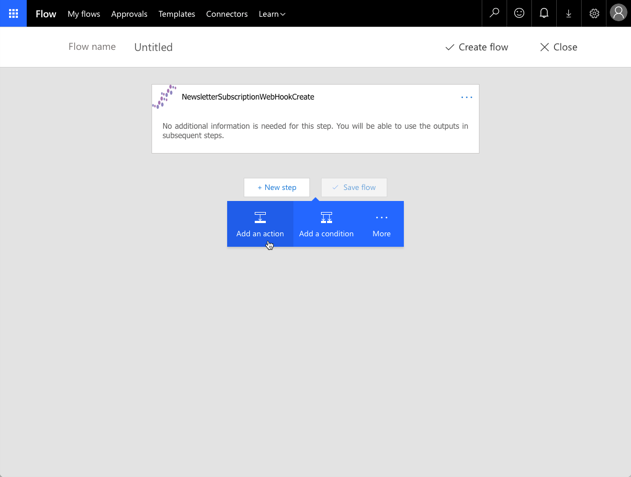631x477 pixels.
Task: Click the download arrow icon
Action: click(569, 14)
